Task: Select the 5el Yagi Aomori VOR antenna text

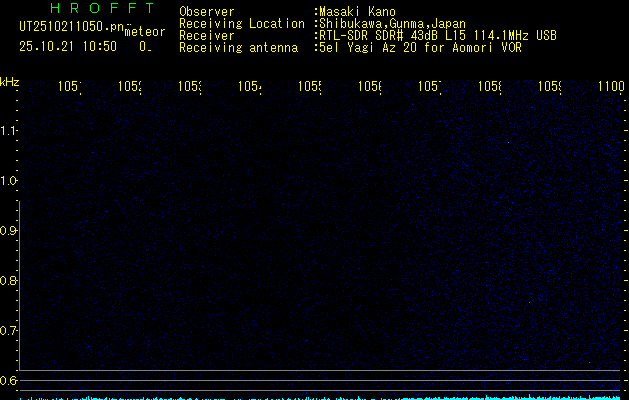Action: pyautogui.click(x=420, y=48)
